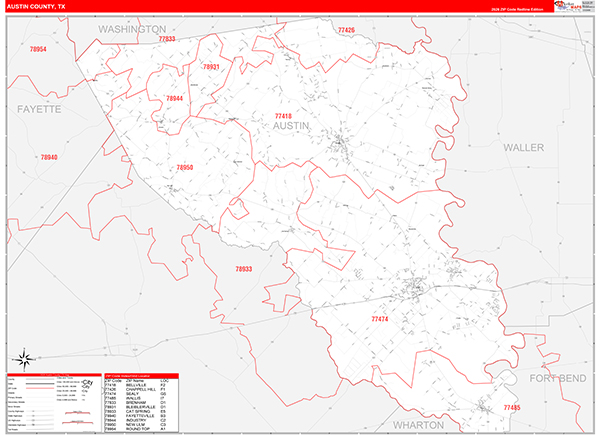The image size is (600, 435).
Task: Click the 77418 ZIP code label
Action: [283, 116]
